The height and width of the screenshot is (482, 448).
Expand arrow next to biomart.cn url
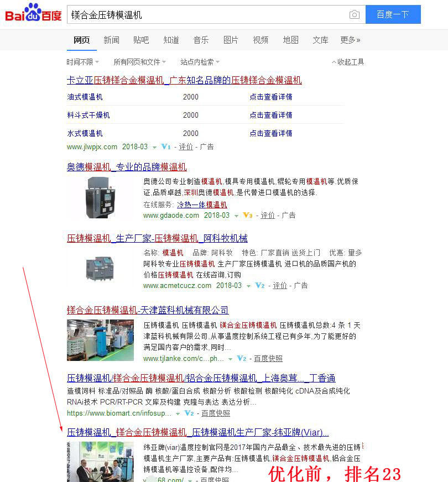point(178,414)
